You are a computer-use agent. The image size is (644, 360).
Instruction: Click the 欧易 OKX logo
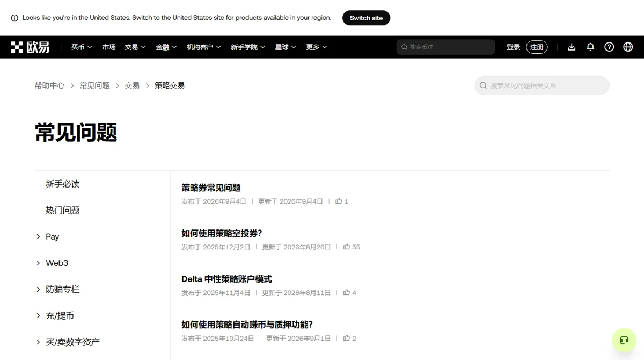pos(30,47)
